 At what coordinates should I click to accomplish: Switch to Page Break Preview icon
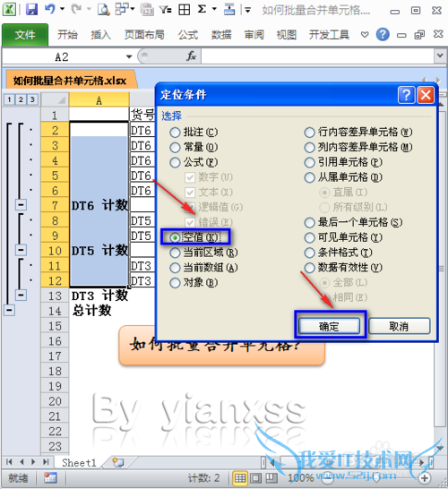coord(271,478)
